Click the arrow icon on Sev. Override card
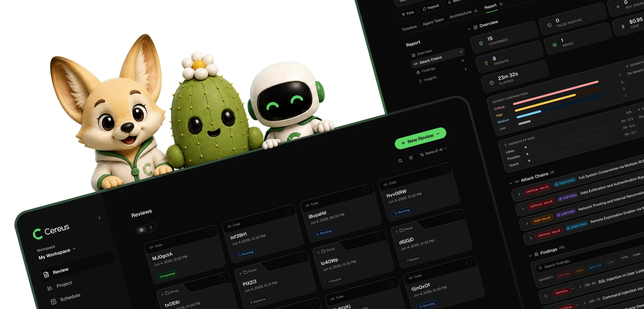The width and height of the screenshot is (644, 309). coord(618,6)
